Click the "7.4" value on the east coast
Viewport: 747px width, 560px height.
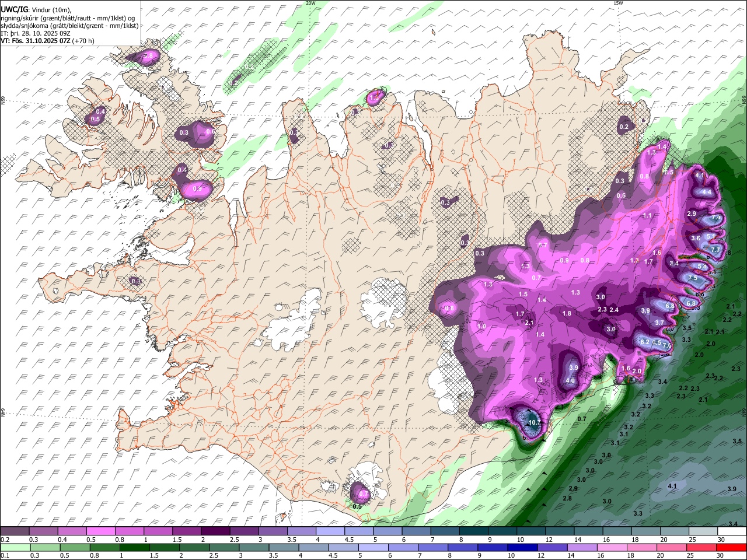tap(716, 218)
